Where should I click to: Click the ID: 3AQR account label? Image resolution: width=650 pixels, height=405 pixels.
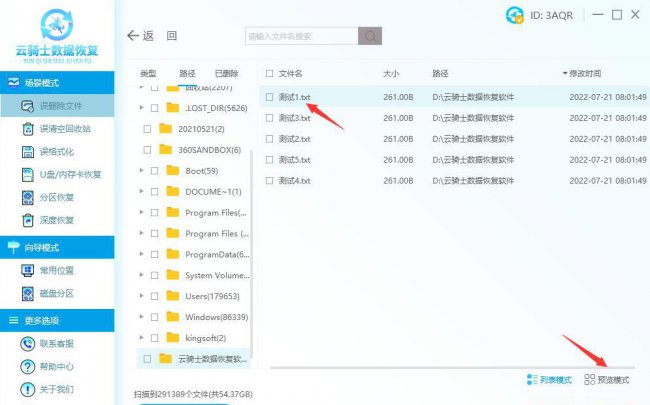551,16
